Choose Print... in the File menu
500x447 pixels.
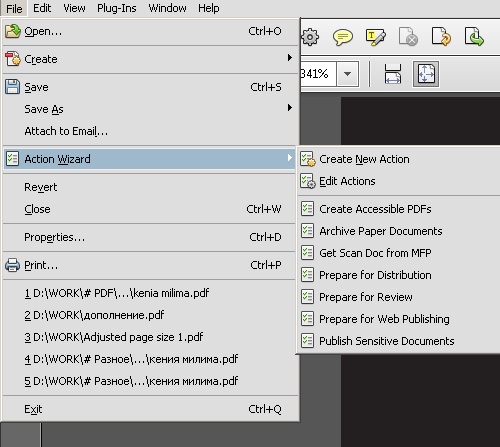[149, 265]
